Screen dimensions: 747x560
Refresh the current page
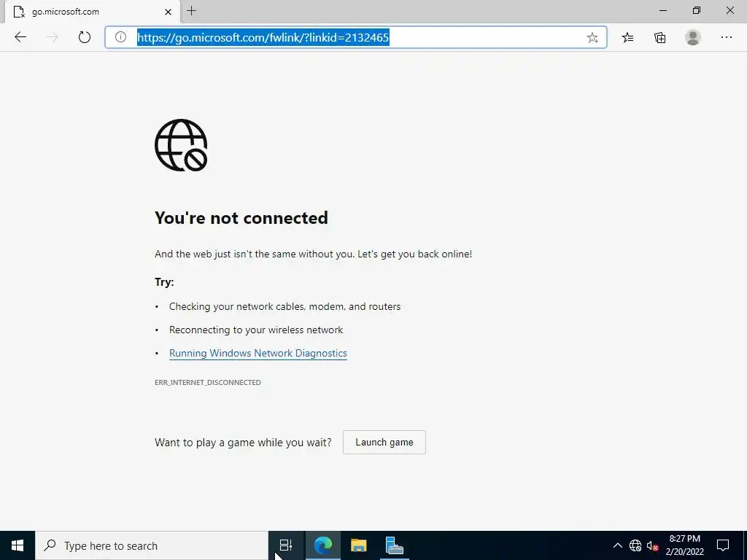coord(85,37)
